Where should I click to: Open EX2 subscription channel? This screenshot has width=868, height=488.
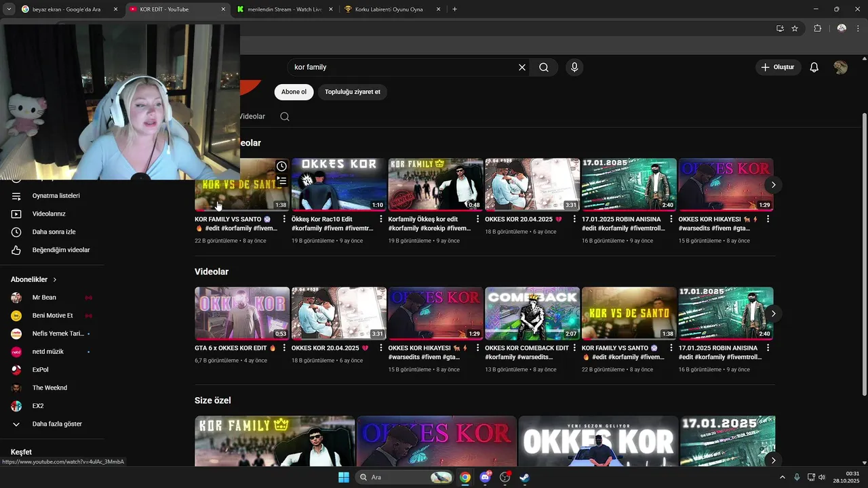[52, 406]
